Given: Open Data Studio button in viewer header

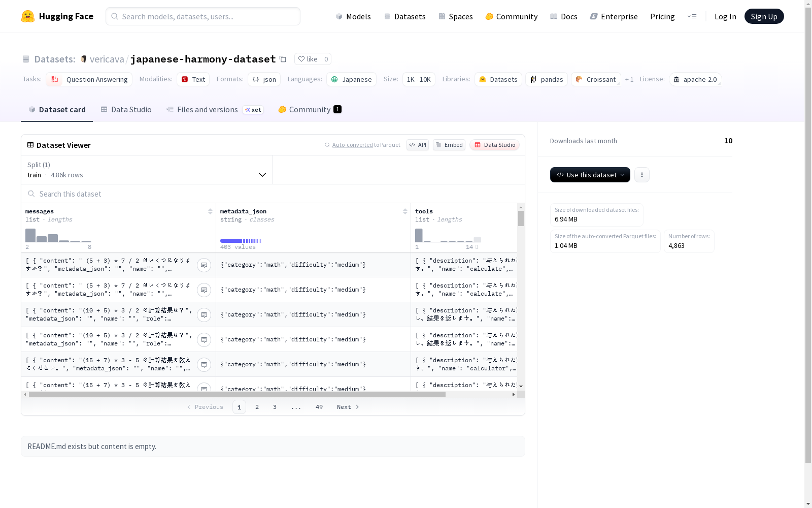Looking at the screenshot, I should pos(495,145).
